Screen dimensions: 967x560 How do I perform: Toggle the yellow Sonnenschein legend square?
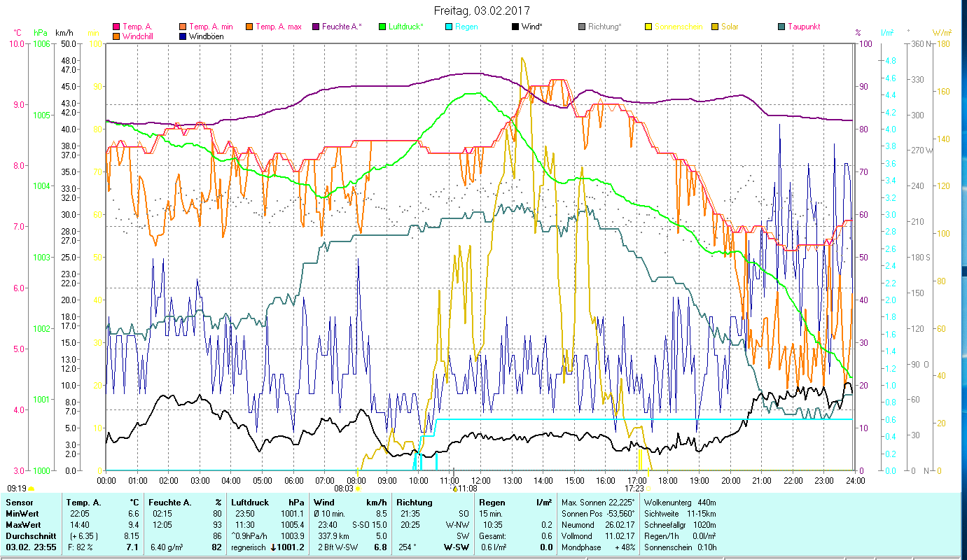648,27
